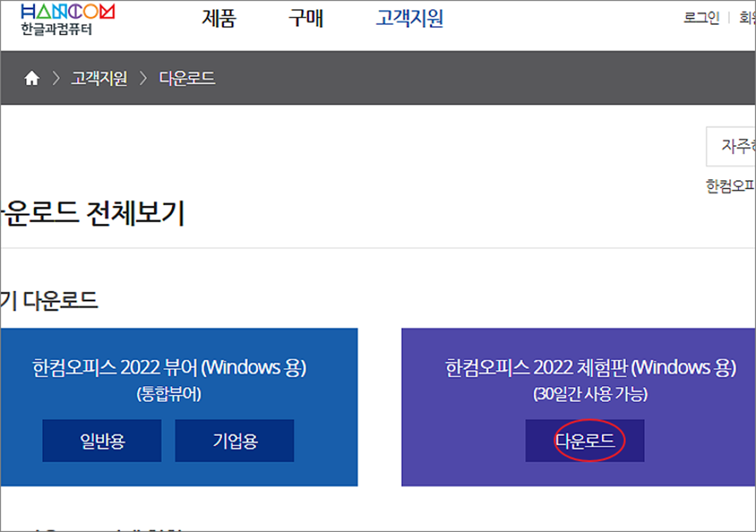Go to 고객지원 in breadcrumb
The height and width of the screenshot is (532, 756).
click(x=99, y=79)
